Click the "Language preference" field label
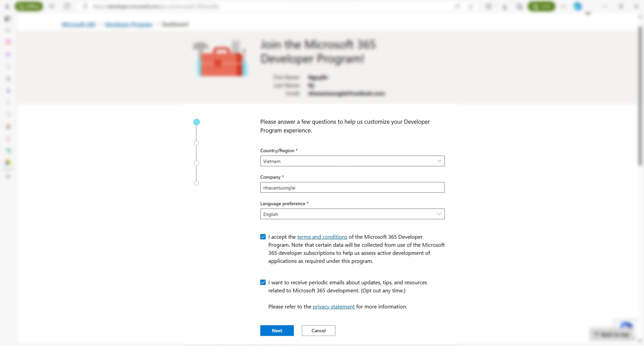The height and width of the screenshot is (346, 644). 283,204
